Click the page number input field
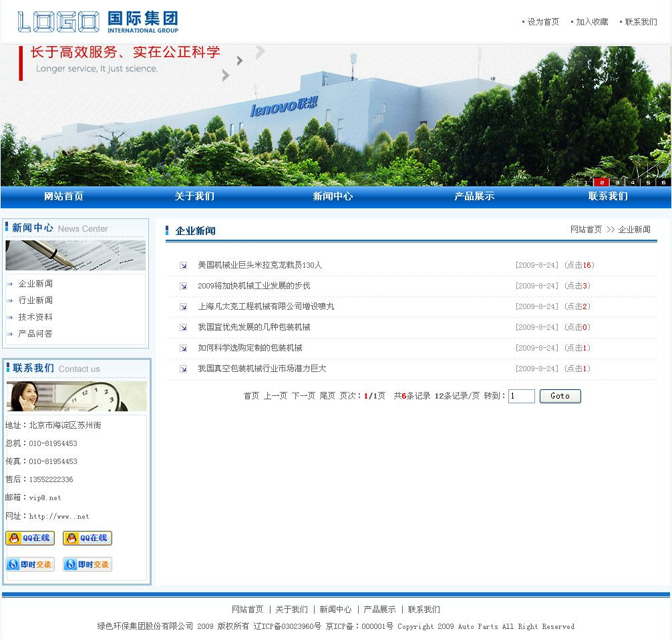Screen dimensions: 672x639 click(x=522, y=396)
